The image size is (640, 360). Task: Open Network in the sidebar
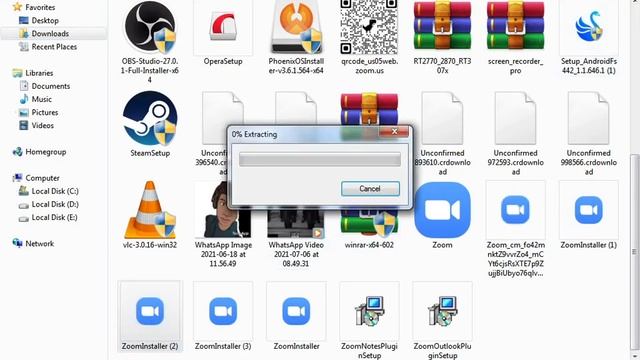point(39,244)
